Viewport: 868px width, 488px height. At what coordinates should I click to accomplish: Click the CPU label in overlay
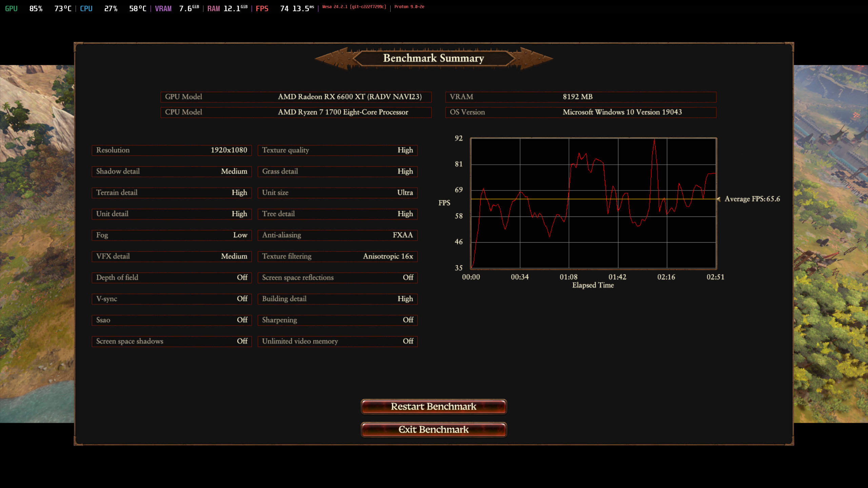tap(86, 8)
